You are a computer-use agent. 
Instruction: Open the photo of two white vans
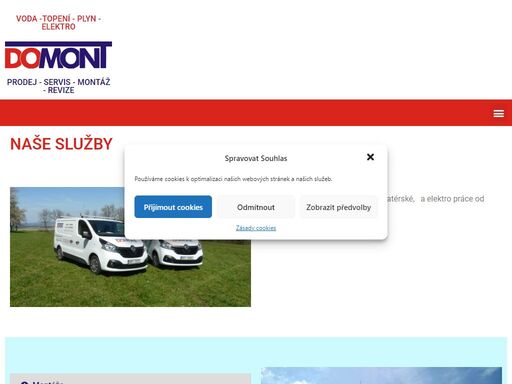coord(130,247)
